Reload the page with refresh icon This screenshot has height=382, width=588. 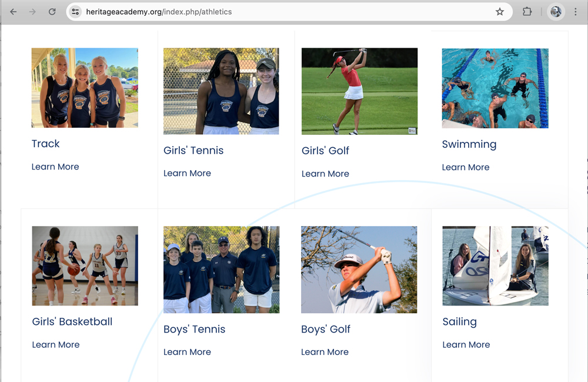pos(52,12)
